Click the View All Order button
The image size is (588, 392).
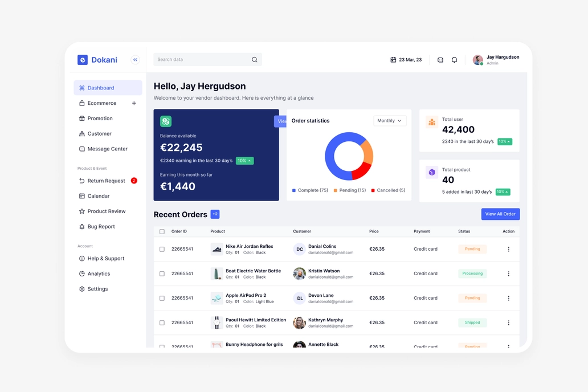[500, 214]
